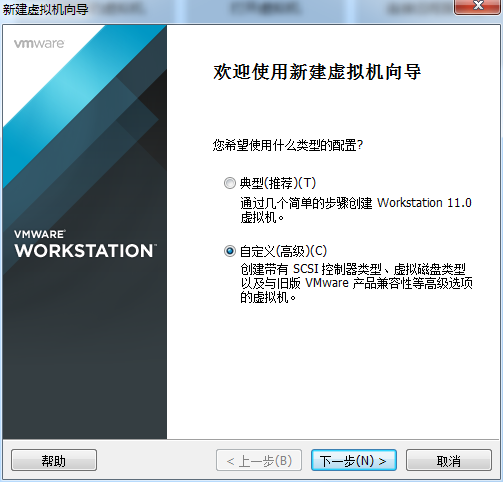Viewport: 503px width, 482px height.
Task: Close the 新建虚拟机向导 window
Action: [x=478, y=6]
